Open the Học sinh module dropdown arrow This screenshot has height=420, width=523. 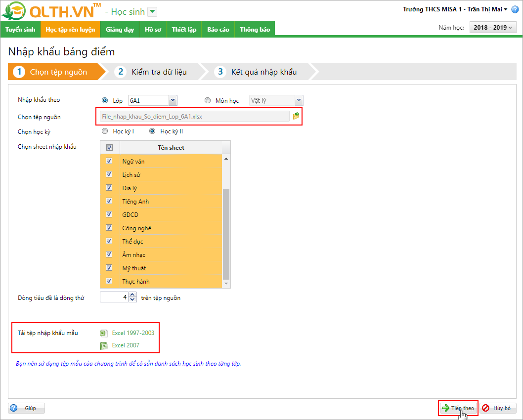[x=152, y=12]
